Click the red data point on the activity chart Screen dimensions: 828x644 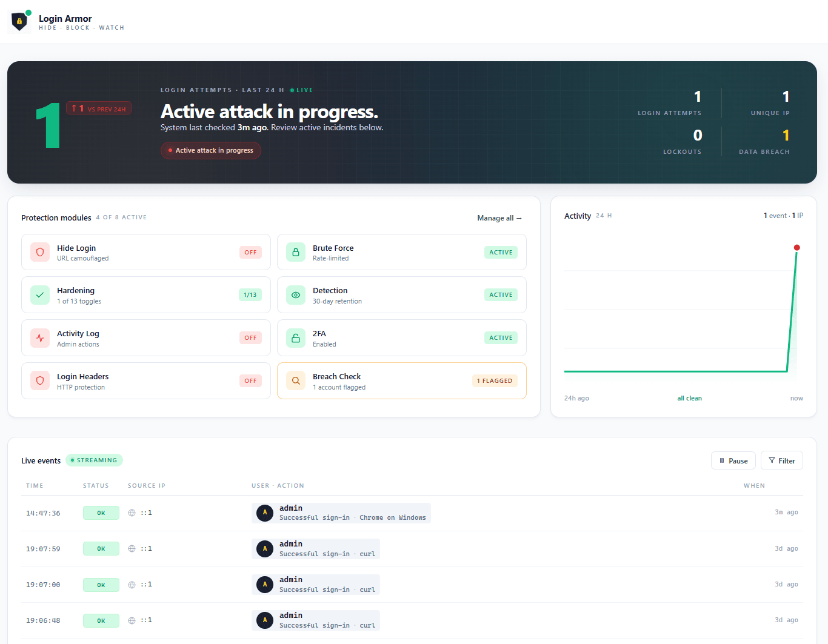click(x=796, y=247)
